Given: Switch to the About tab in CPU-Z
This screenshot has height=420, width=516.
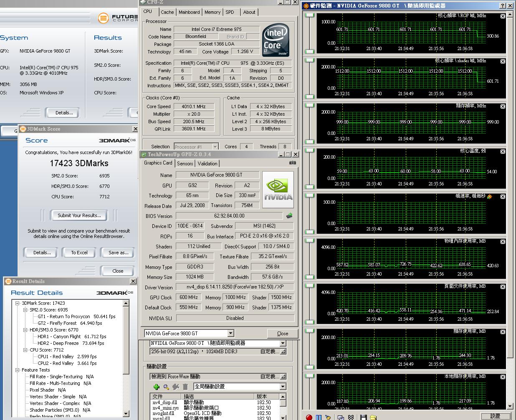Looking at the screenshot, I should 249,12.
